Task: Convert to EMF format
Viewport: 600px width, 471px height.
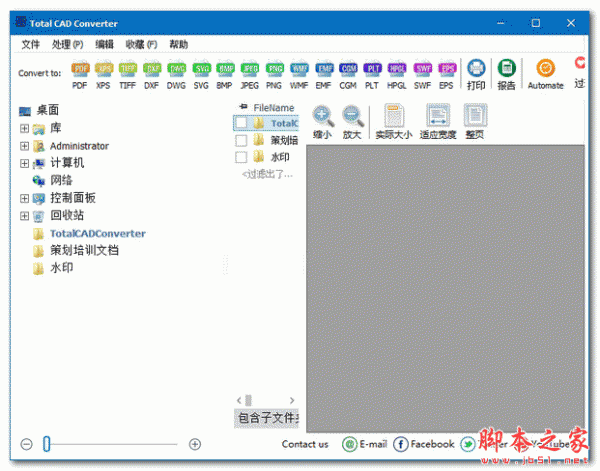Action: point(324,75)
